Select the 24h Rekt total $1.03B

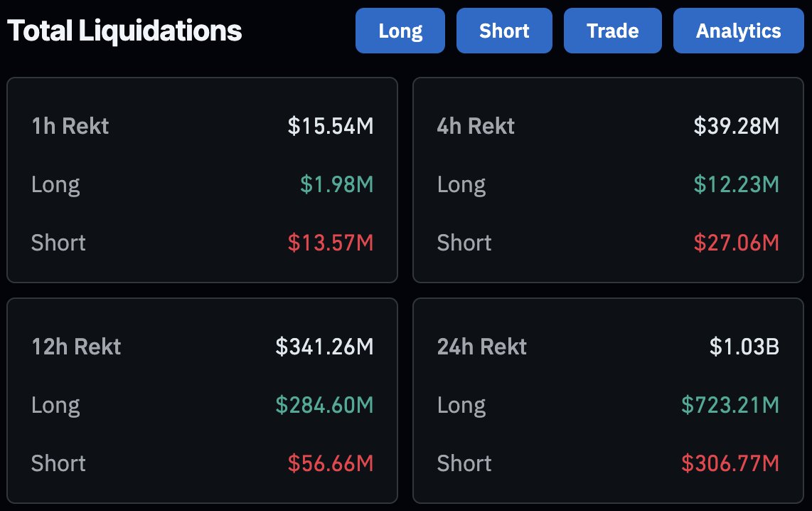point(744,347)
